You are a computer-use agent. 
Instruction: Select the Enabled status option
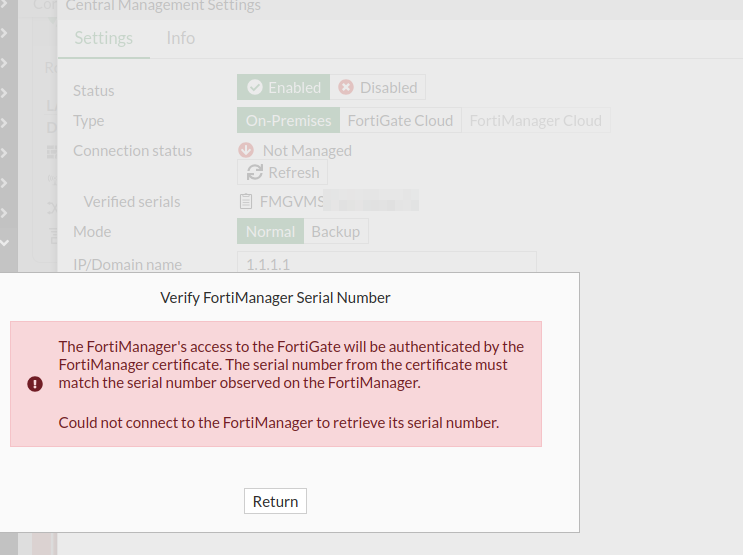tap(283, 87)
